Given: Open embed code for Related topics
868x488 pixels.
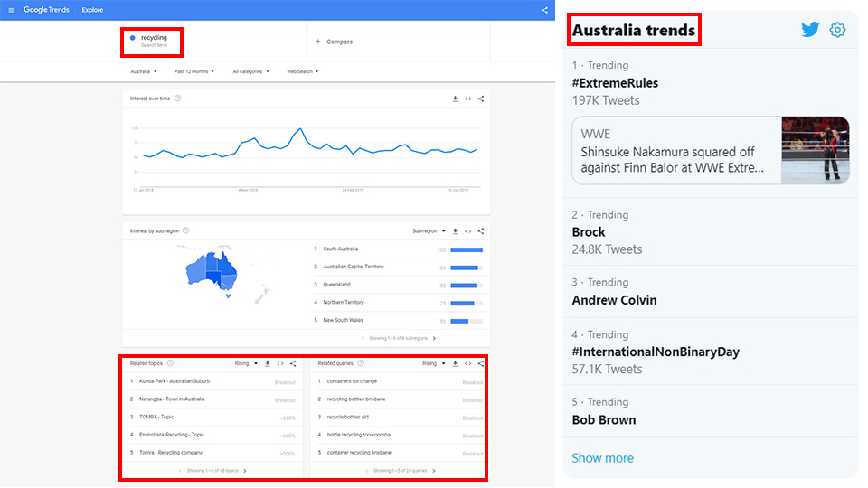Looking at the screenshot, I should 280,363.
